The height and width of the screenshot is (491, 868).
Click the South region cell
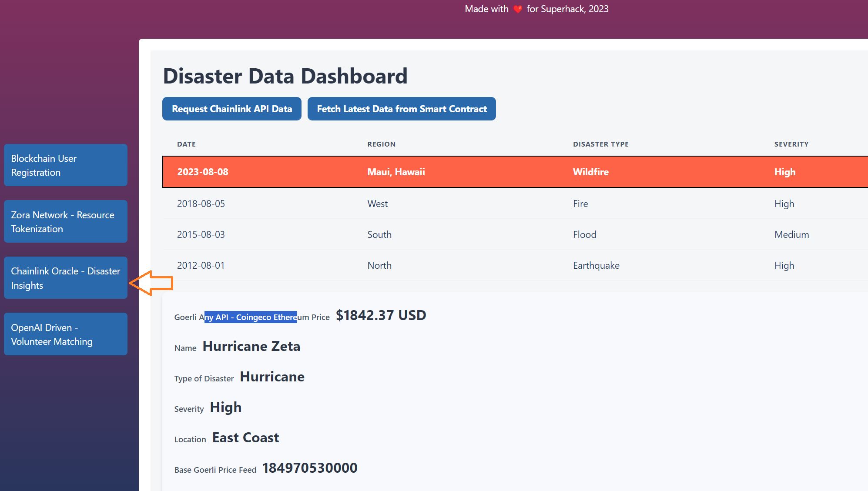379,234
